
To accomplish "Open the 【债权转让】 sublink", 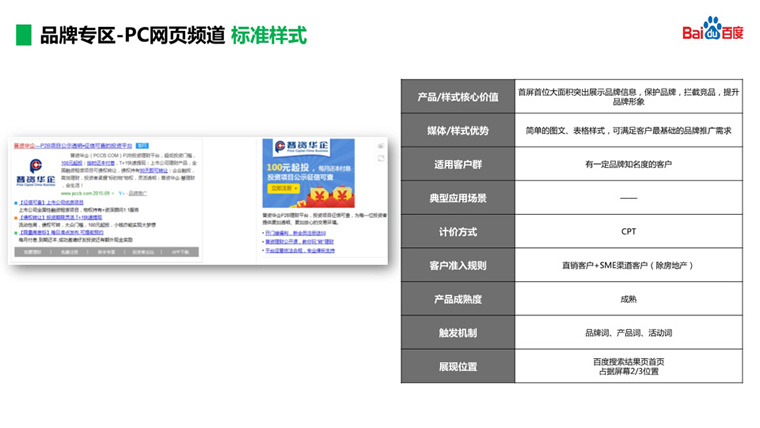I will [x=60, y=218].
